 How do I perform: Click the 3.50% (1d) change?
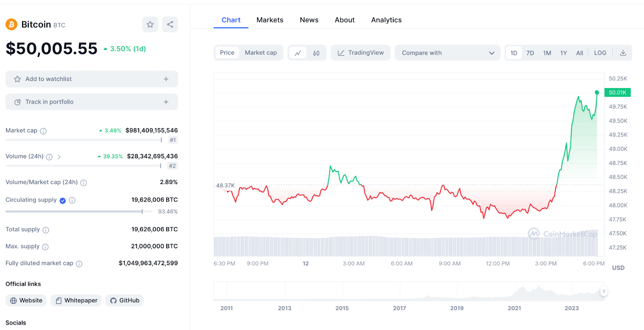[125, 49]
